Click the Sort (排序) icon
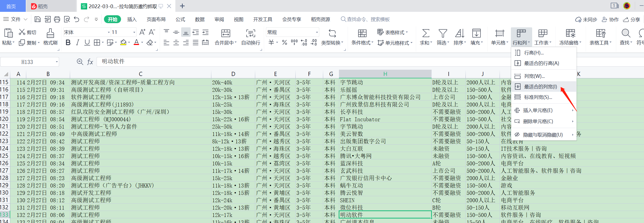 click(459, 33)
